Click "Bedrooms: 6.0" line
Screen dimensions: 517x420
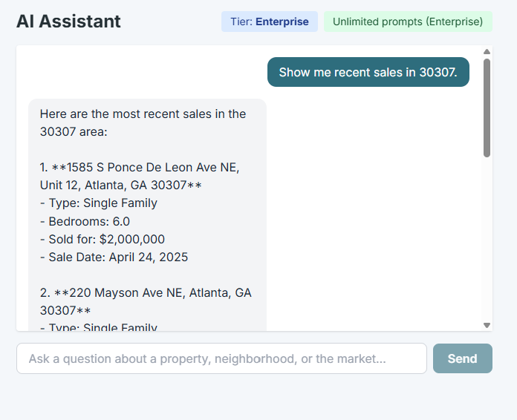click(x=85, y=221)
